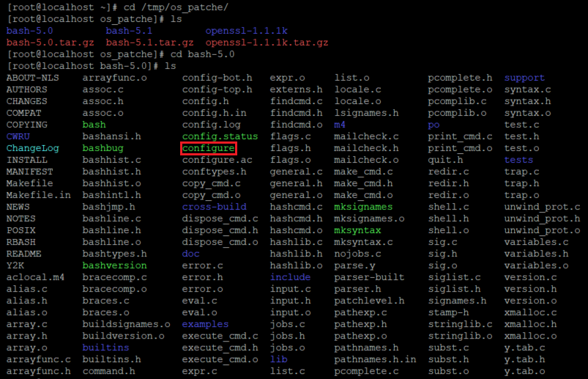The image size is (588, 379).
Task: Select the blue 'tests' directory
Action: [x=518, y=160]
